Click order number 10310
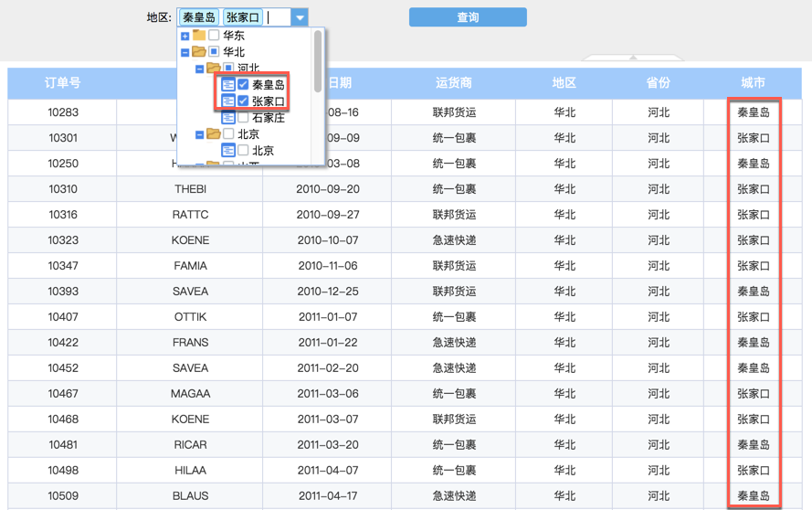812x510 pixels. click(x=63, y=189)
